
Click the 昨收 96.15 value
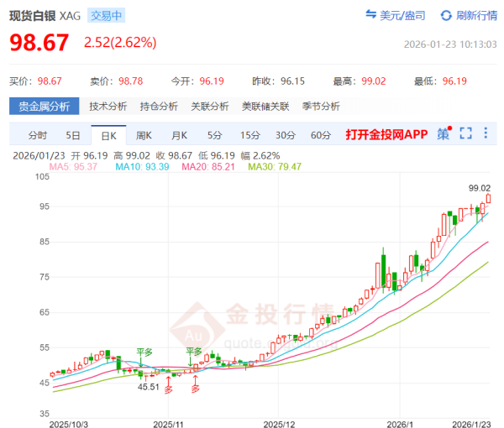[x=292, y=81]
